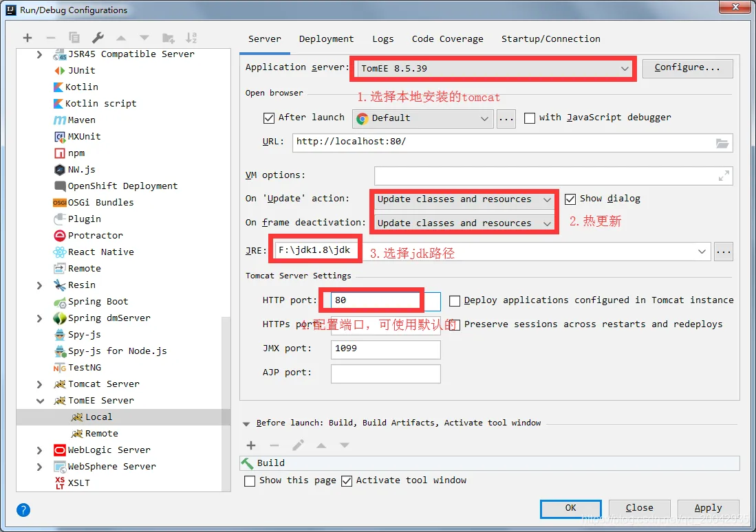
Task: Toggle the After launch checkbox
Action: pyautogui.click(x=268, y=118)
